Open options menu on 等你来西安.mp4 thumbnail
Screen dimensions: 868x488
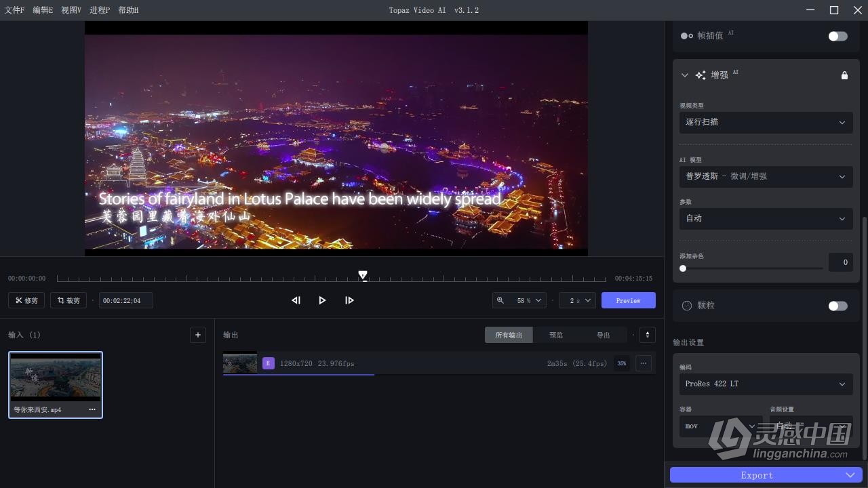[x=92, y=410]
